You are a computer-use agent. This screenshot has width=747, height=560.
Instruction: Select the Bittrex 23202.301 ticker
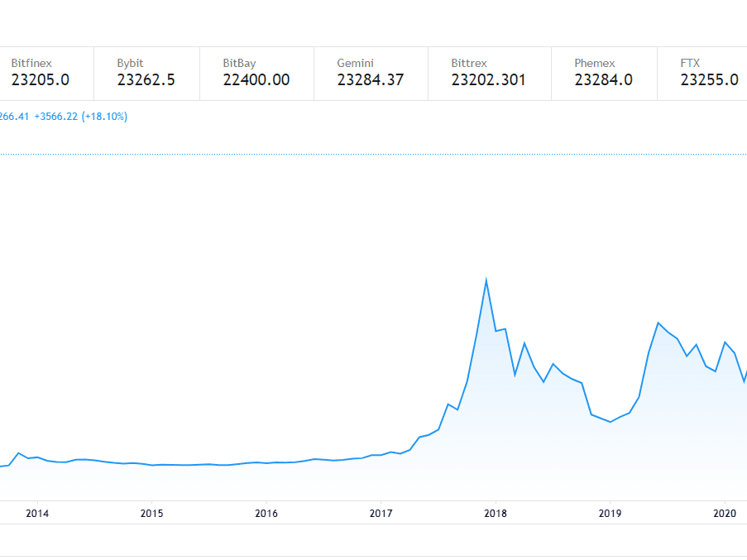[490, 74]
